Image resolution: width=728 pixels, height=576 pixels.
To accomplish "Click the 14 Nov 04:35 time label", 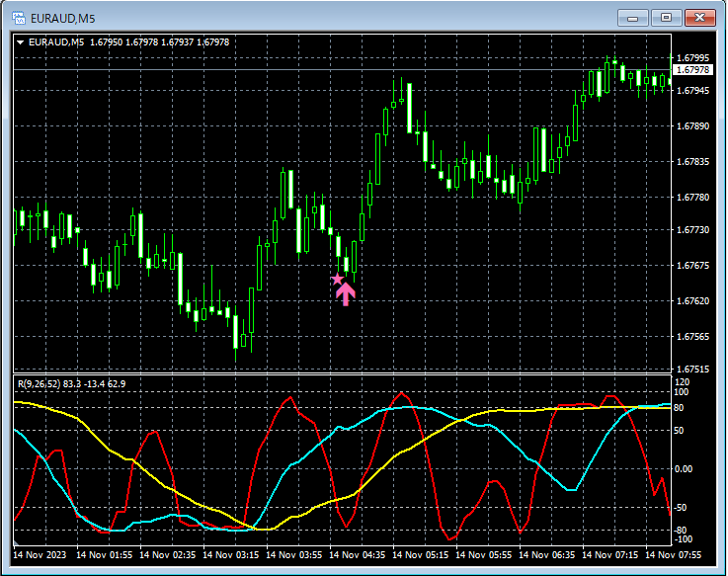I will pos(357,554).
